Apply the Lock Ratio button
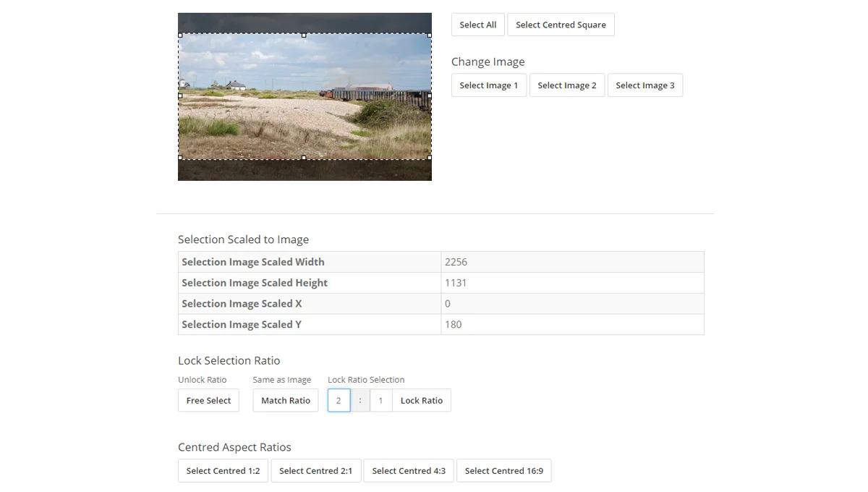Viewport: 868px width, 492px height. click(421, 401)
